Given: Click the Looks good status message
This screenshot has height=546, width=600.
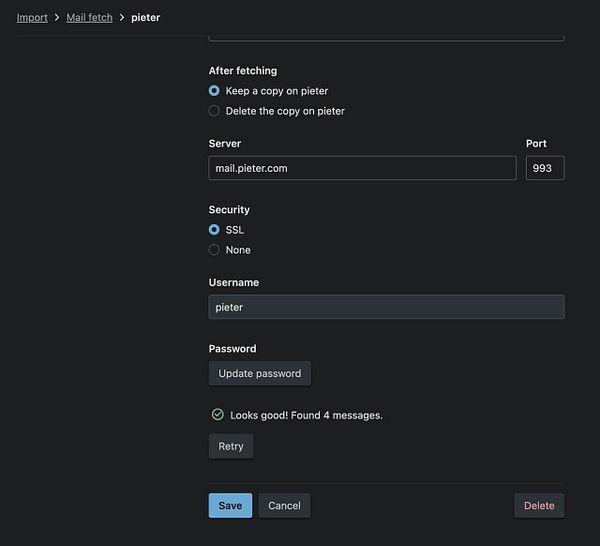Looking at the screenshot, I should click(x=306, y=415).
